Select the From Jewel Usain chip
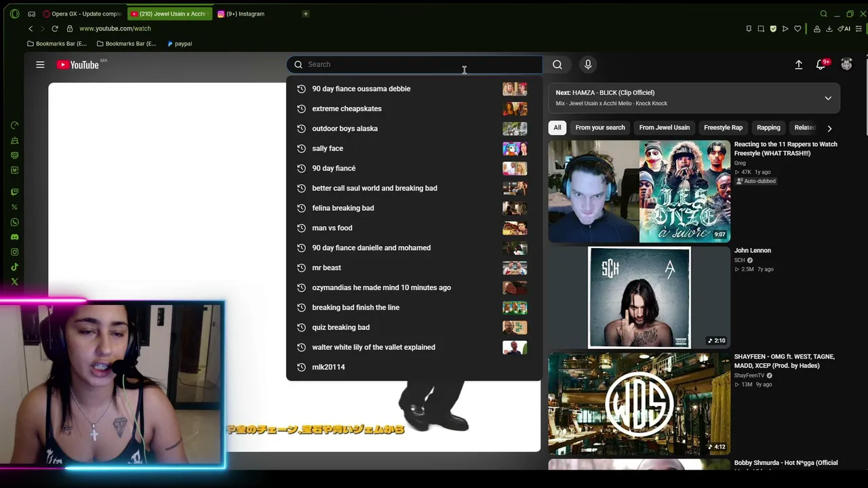Viewport: 868px width, 488px height. tap(665, 127)
